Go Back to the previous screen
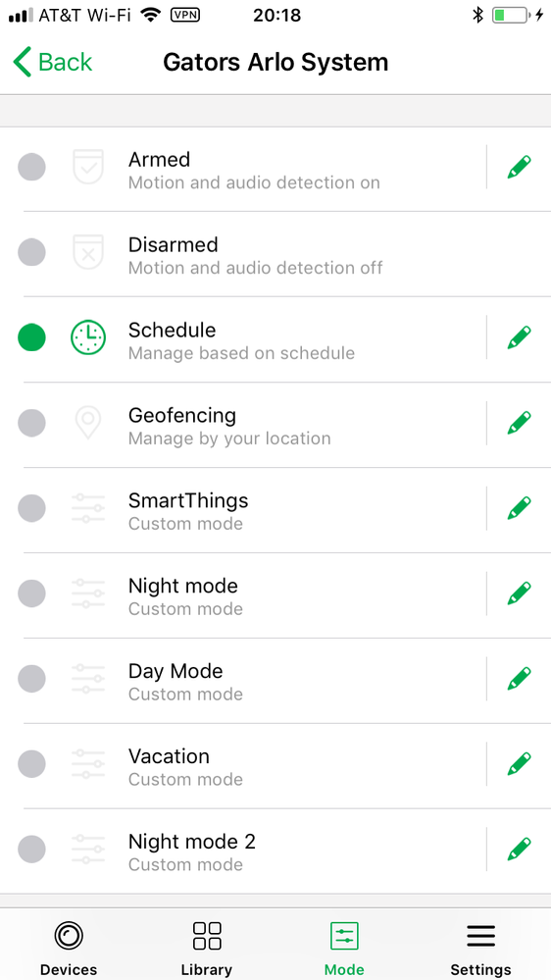The height and width of the screenshot is (980, 551). [x=53, y=63]
